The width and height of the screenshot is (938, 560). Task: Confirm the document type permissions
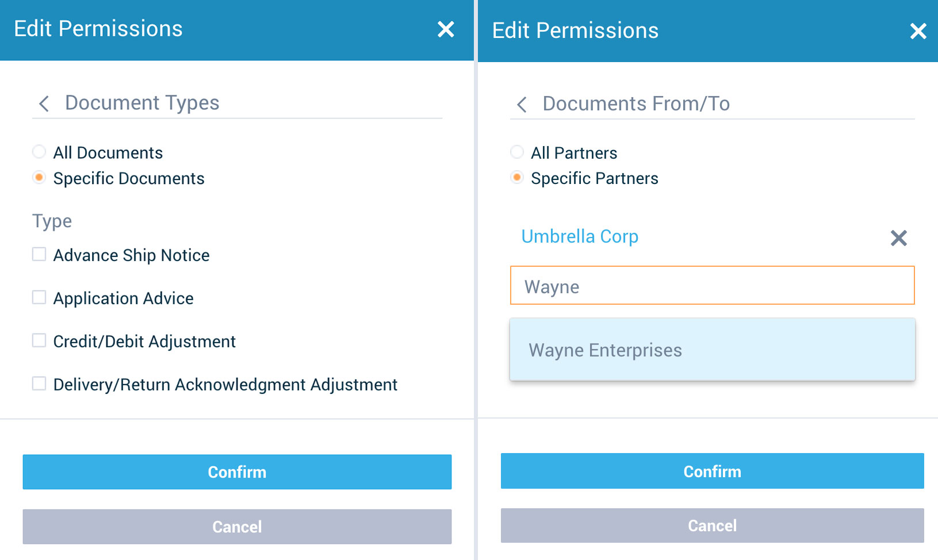coord(236,471)
